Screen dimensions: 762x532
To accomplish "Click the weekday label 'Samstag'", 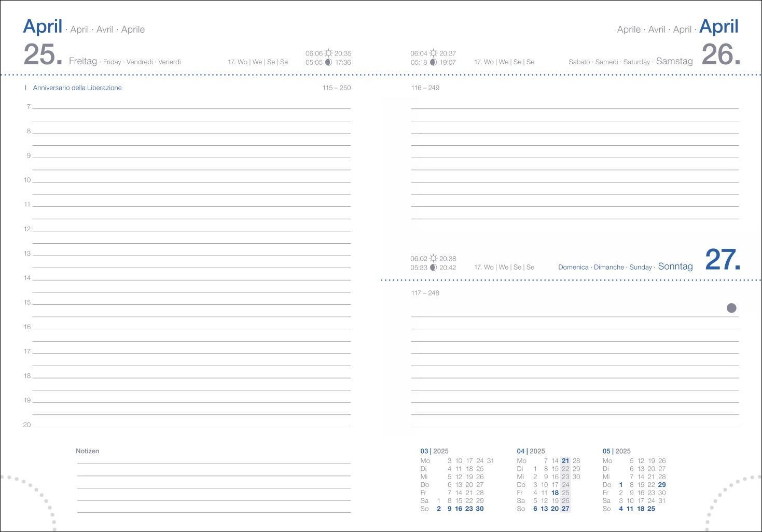I will pos(674,61).
